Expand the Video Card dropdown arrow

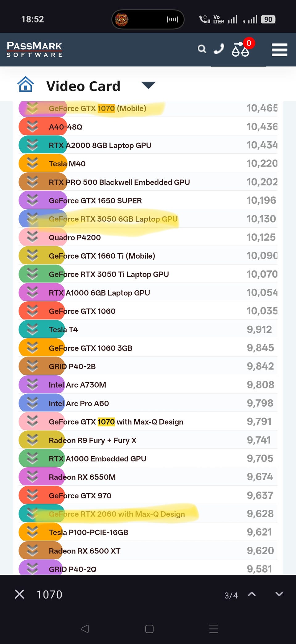[x=148, y=85]
